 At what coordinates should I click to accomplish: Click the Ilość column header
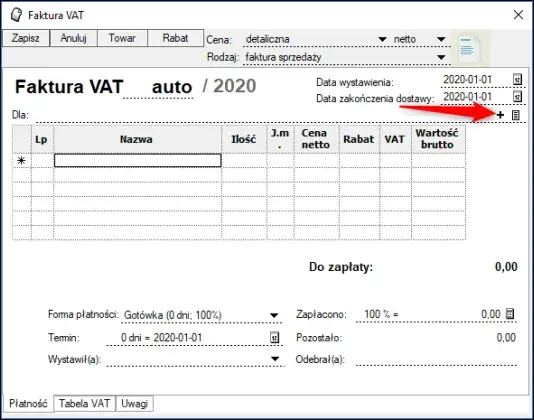click(244, 139)
